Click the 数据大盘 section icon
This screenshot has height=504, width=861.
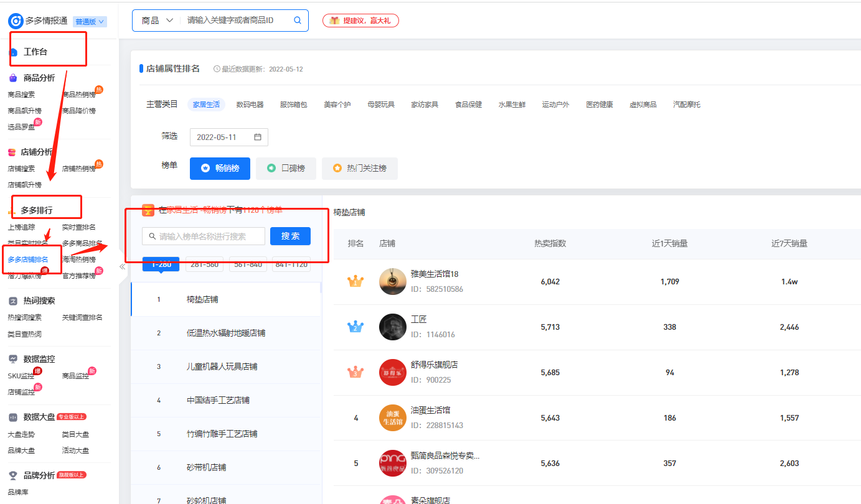(x=12, y=417)
